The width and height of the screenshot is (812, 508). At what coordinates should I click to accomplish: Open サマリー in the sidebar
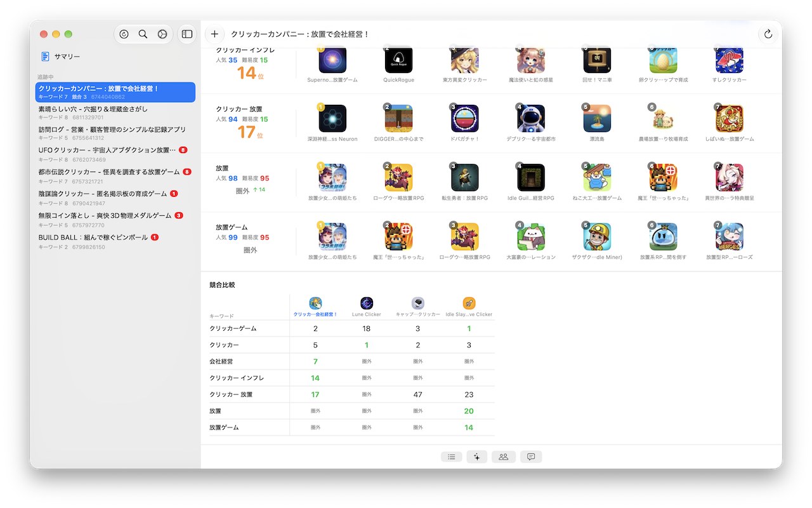point(115,57)
